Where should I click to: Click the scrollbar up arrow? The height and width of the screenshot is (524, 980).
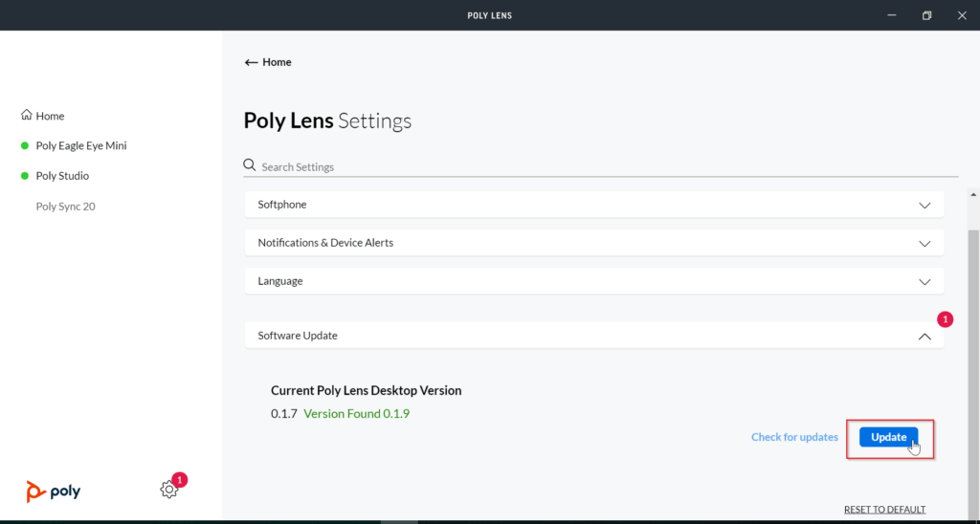coord(973,194)
